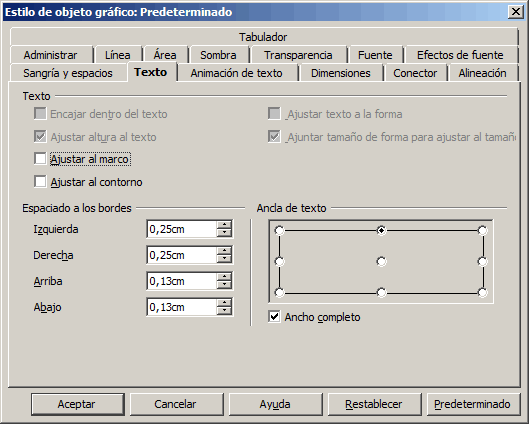Open the Conector tab
Image resolution: width=529 pixels, height=424 pixels.
tap(415, 73)
